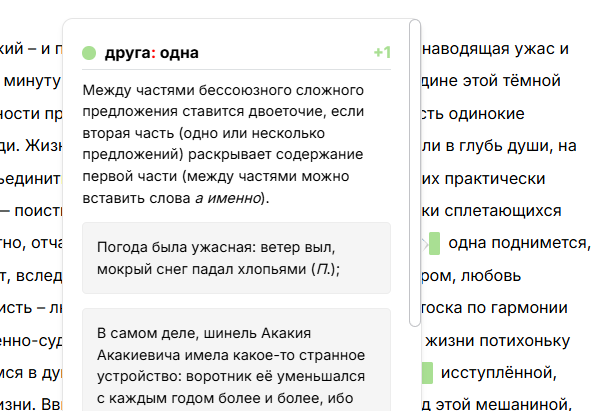The image size is (600, 411).
Task: Click the text 'наводящая ужас и'
Action: pyautogui.click(x=496, y=49)
